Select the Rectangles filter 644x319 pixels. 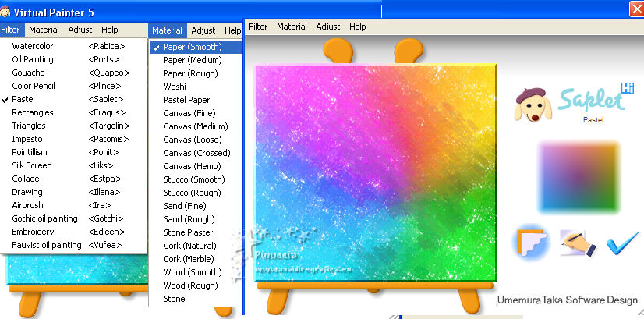[73, 112]
